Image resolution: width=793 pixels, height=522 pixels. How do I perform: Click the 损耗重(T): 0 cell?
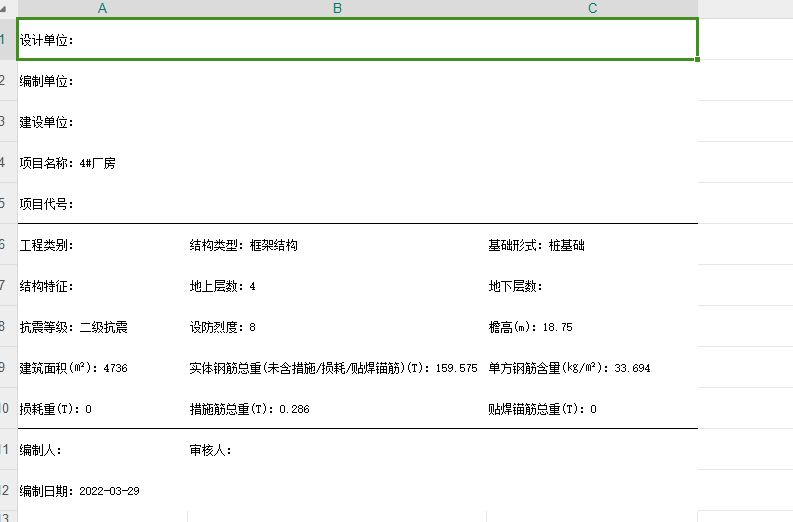click(103, 409)
